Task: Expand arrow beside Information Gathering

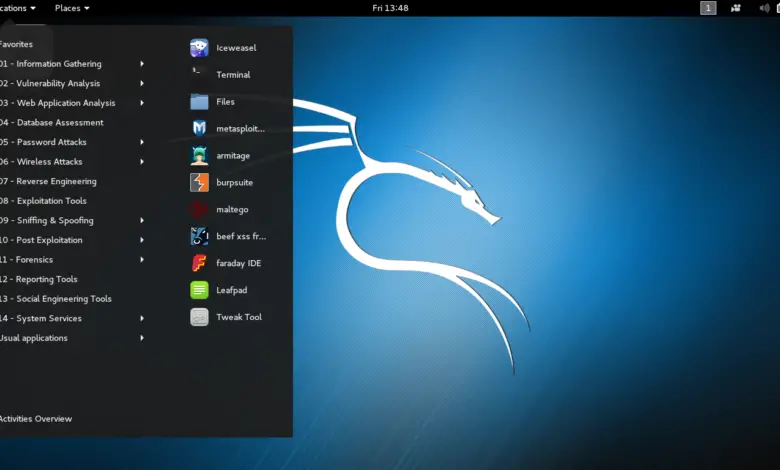Action: [x=142, y=64]
